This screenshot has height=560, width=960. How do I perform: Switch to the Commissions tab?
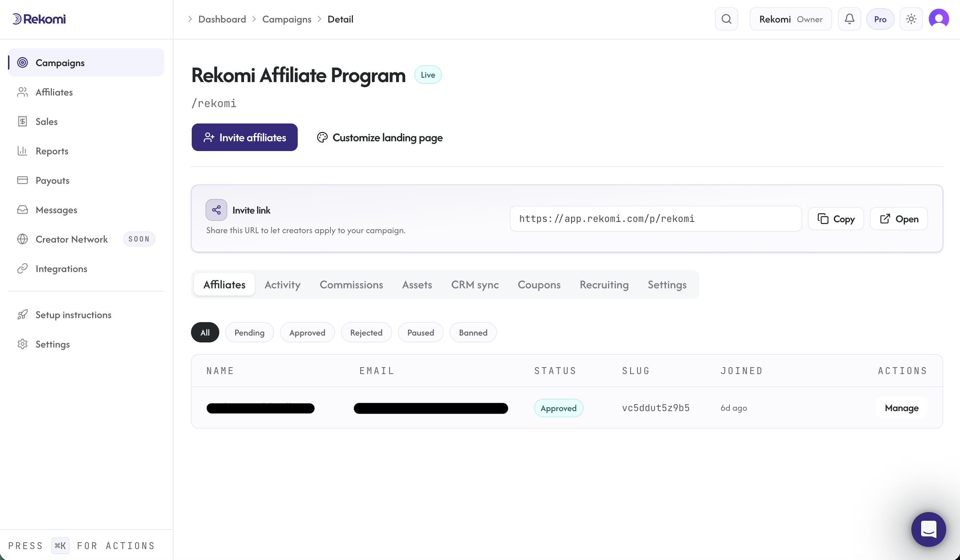[x=351, y=285]
